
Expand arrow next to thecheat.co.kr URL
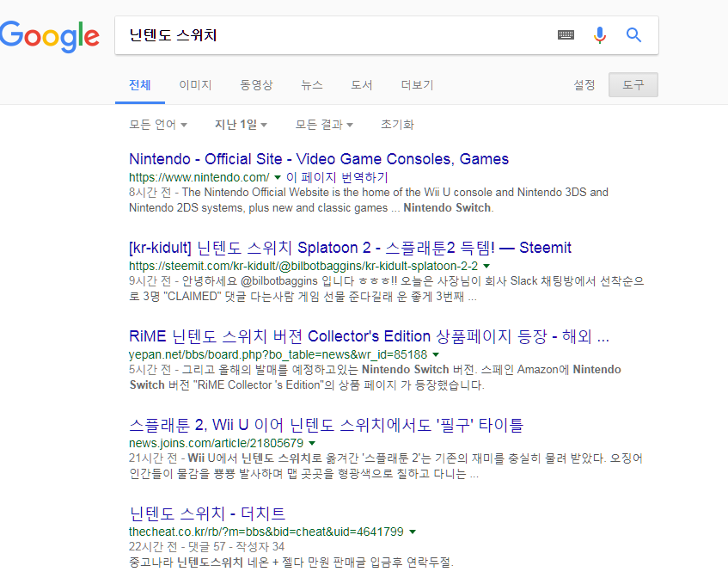413,532
